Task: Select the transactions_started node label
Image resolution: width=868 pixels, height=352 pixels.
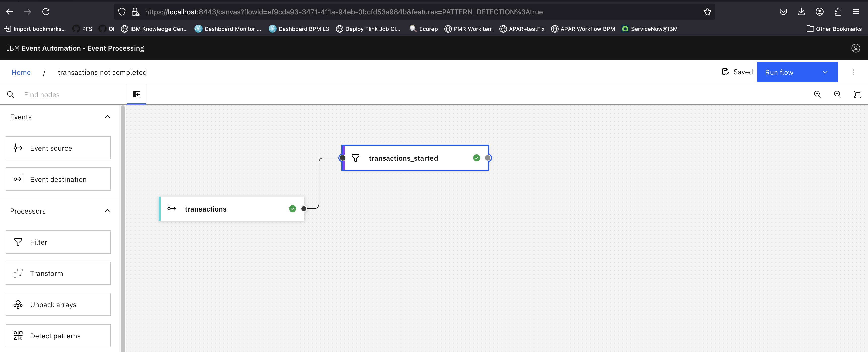Action: click(403, 158)
